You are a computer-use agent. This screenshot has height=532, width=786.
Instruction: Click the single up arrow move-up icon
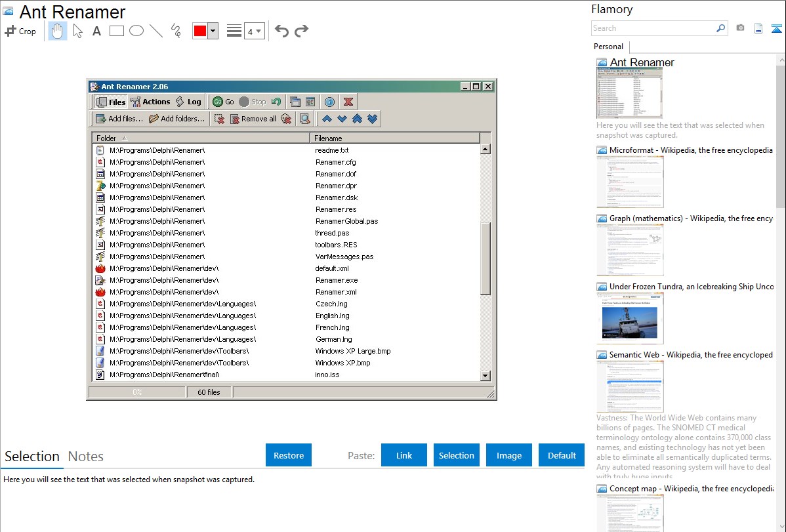327,119
